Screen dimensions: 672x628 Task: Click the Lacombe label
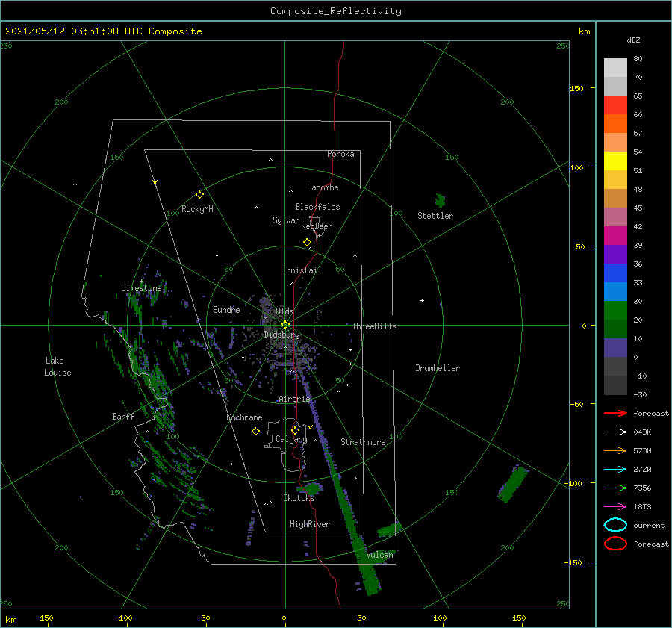click(x=323, y=187)
